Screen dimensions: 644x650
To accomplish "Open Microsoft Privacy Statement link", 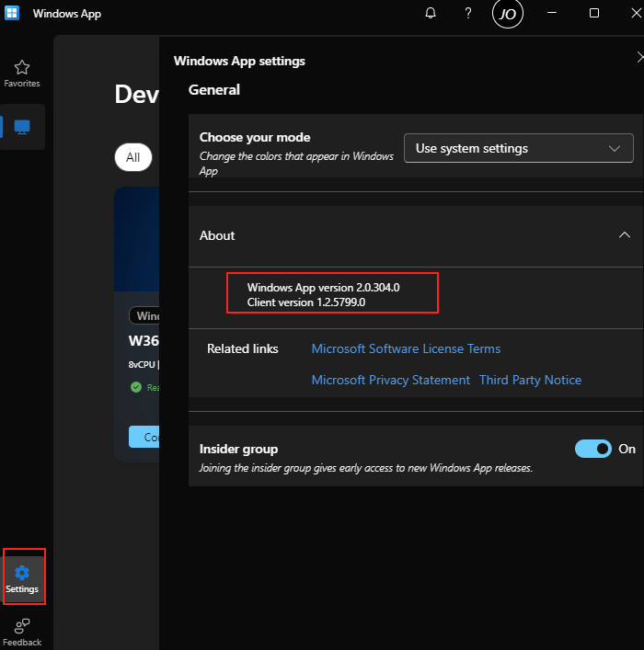I will (x=390, y=380).
